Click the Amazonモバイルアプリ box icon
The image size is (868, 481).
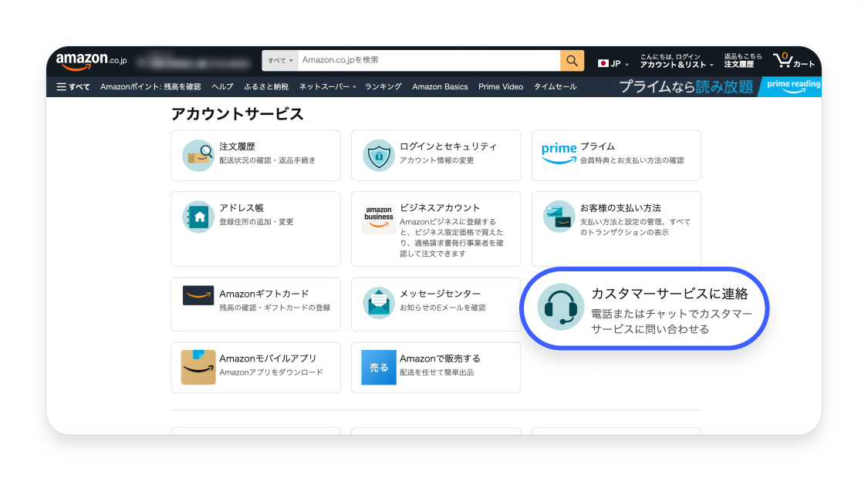coord(198,367)
